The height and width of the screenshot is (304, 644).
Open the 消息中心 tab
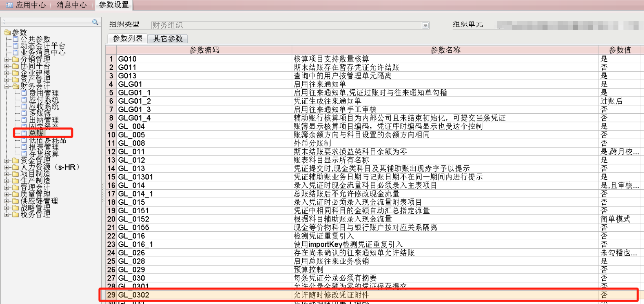pyautogui.click(x=72, y=5)
